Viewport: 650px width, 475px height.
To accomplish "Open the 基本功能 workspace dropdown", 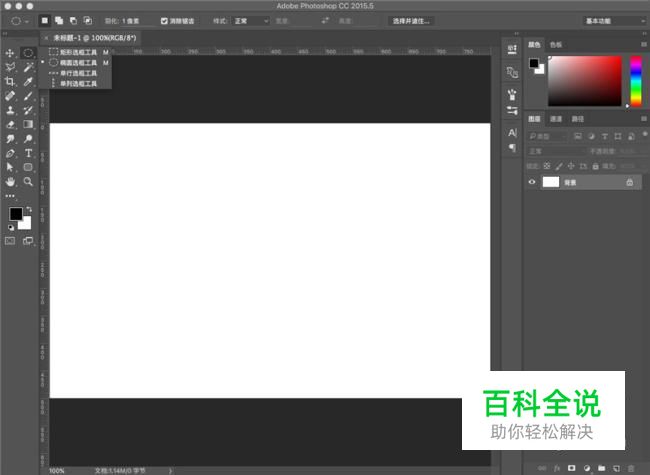I will [611, 20].
